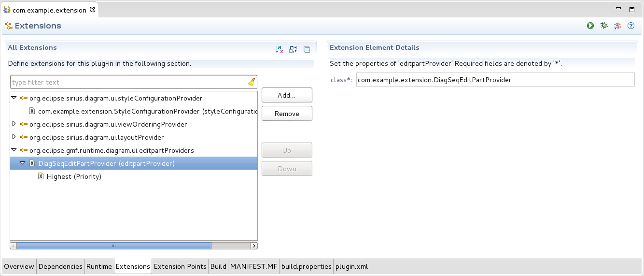Viewport: 644px width, 276px height.
Task: Open the plugin.xml tab
Action: pyautogui.click(x=351, y=266)
